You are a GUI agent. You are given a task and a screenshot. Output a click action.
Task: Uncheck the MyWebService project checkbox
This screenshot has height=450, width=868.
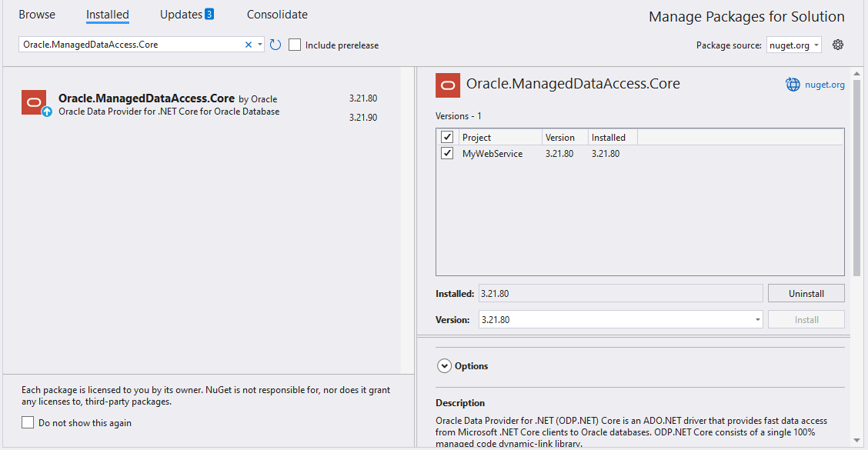pos(447,154)
